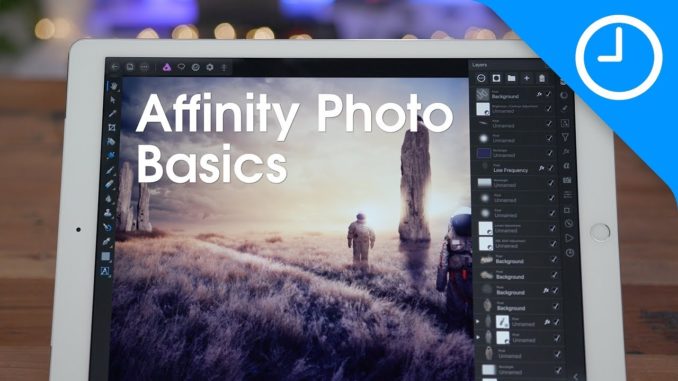Viewport: 678px width, 381px height.
Task: Open the History studio clock icon
Action: coord(570,252)
